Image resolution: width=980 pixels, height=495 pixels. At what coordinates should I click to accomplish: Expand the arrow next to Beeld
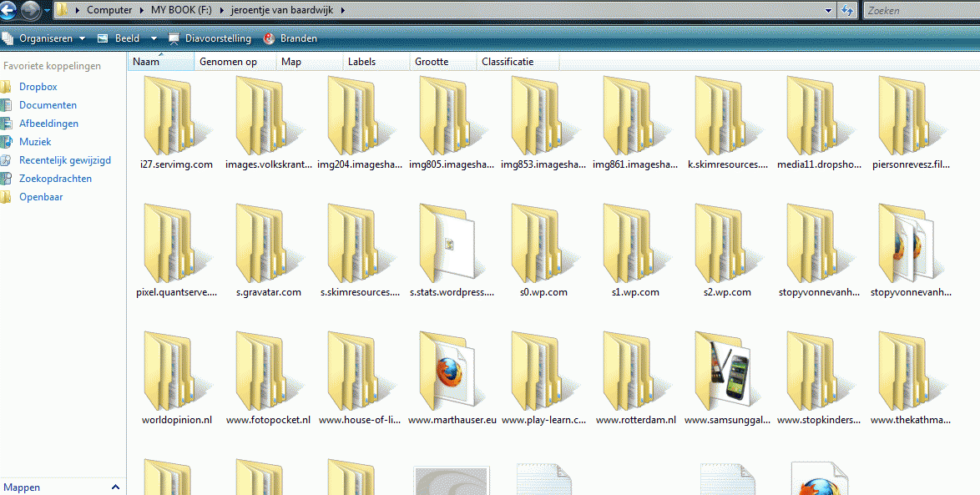[x=154, y=38]
